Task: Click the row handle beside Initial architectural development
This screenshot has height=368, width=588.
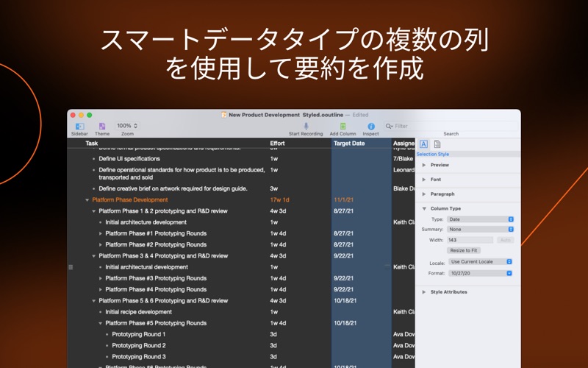Action: [71, 267]
